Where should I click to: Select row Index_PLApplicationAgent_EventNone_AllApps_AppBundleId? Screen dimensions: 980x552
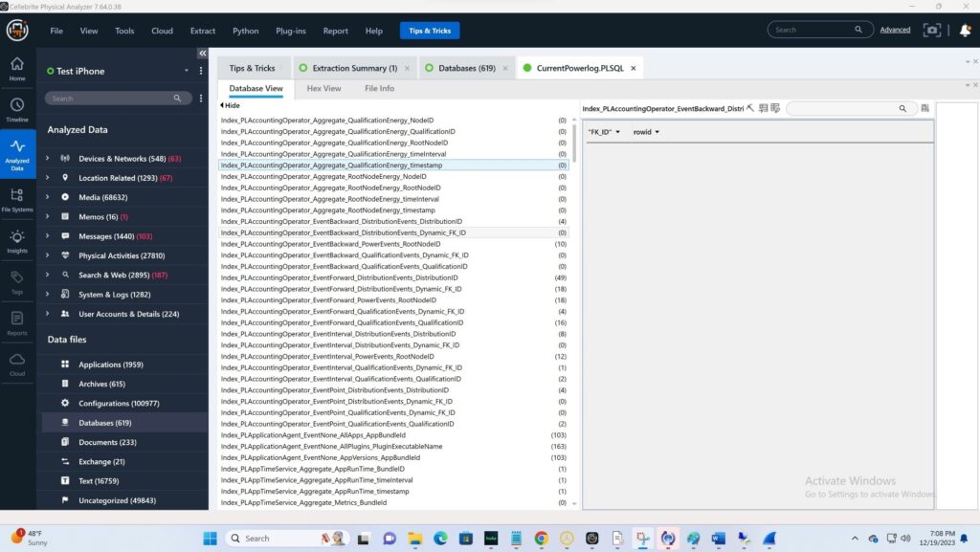click(393, 435)
